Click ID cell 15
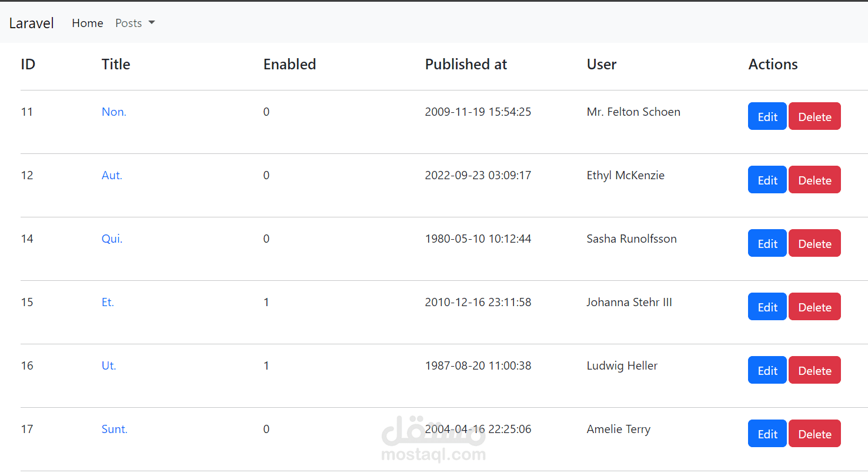Screen dimensions: 868x473 point(27,302)
